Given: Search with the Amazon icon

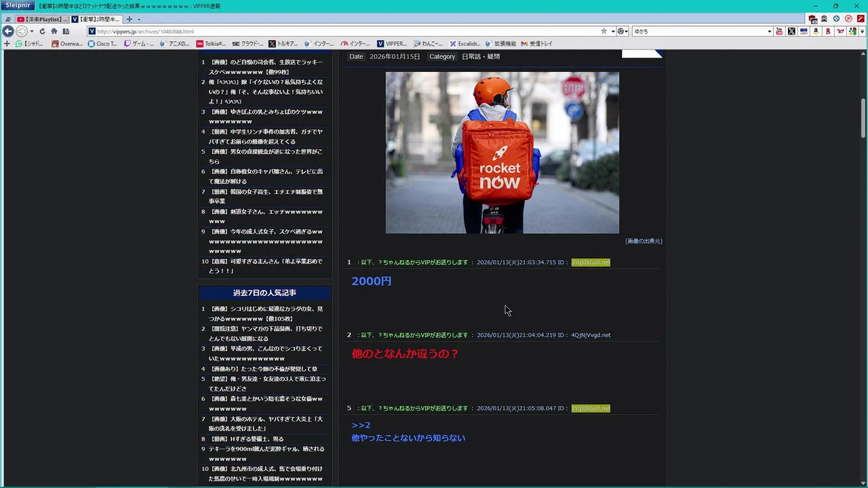Looking at the screenshot, I should point(816,31).
